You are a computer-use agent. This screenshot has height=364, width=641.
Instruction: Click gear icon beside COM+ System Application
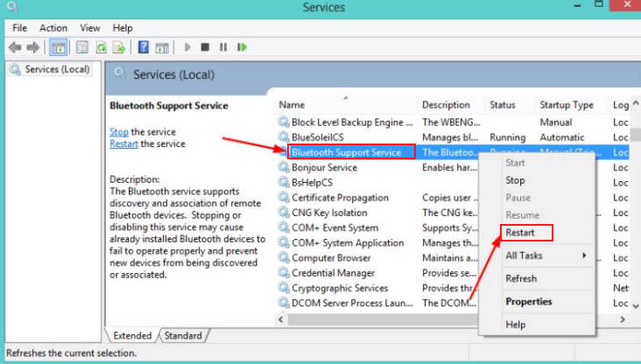[x=284, y=242]
